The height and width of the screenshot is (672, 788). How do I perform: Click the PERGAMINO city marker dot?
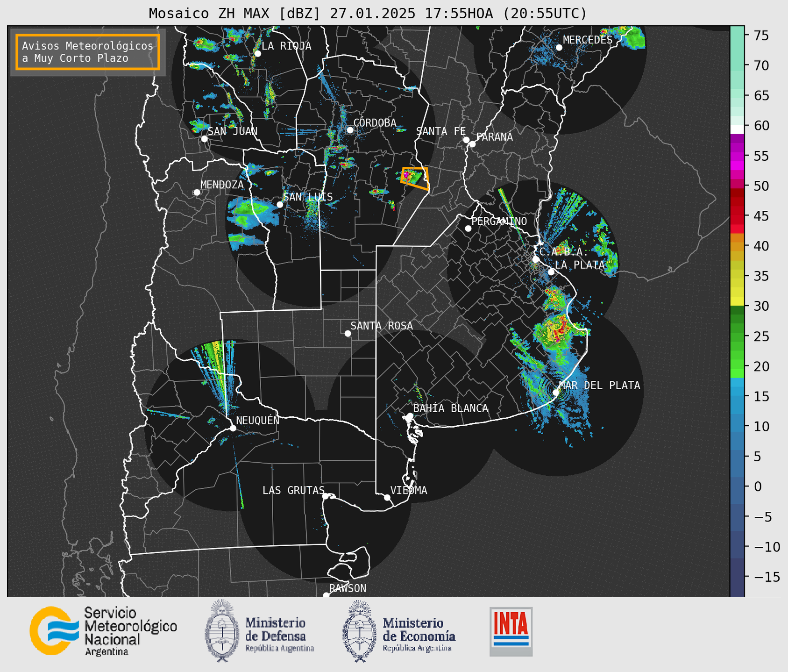coord(468,229)
